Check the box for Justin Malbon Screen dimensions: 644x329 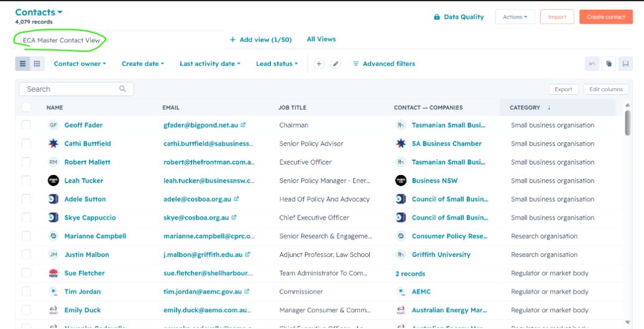coord(26,255)
